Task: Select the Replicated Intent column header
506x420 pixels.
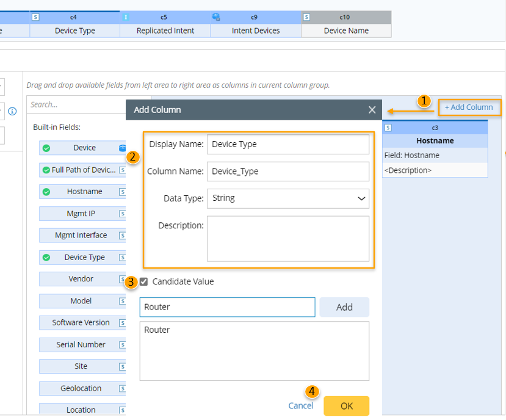Action: coord(165,31)
